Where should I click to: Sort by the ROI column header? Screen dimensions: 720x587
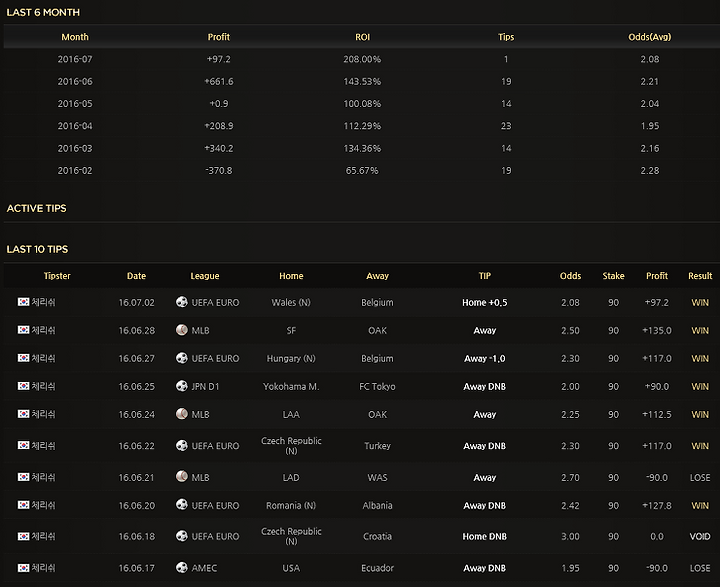(362, 37)
